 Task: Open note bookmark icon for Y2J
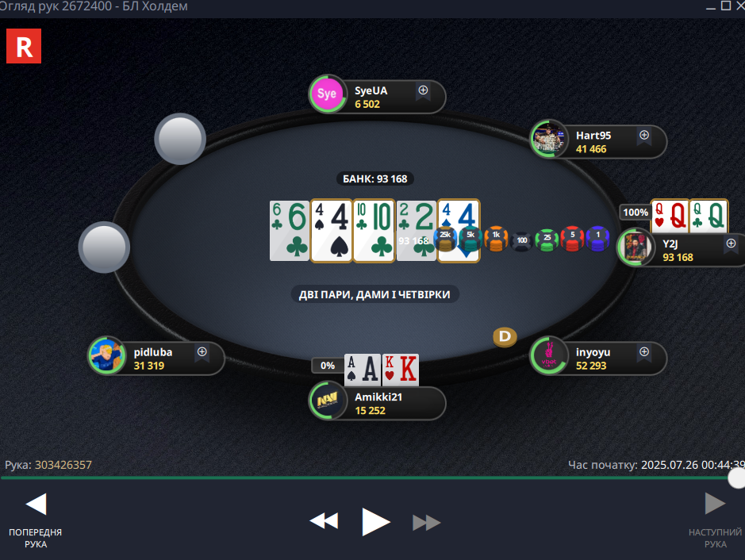[731, 244]
